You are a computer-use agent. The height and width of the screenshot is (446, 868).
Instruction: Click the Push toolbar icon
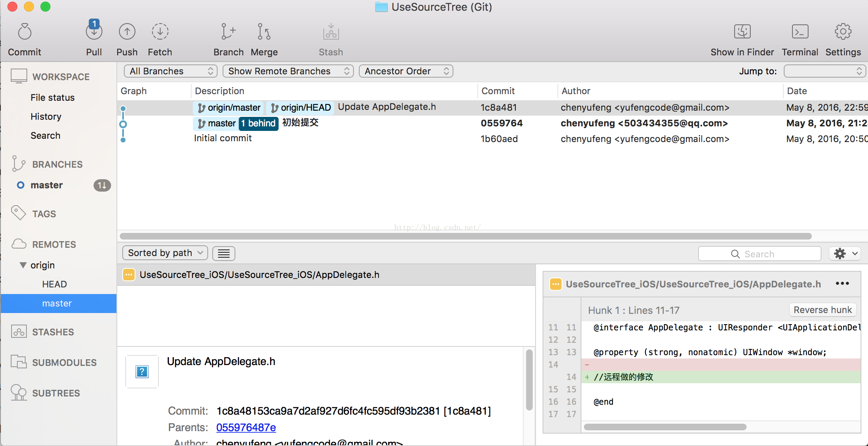[127, 32]
